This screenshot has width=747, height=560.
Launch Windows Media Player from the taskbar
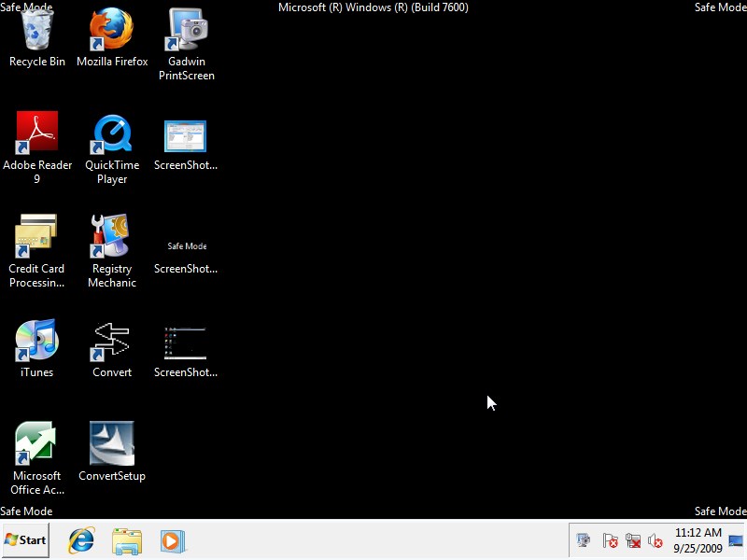173,540
